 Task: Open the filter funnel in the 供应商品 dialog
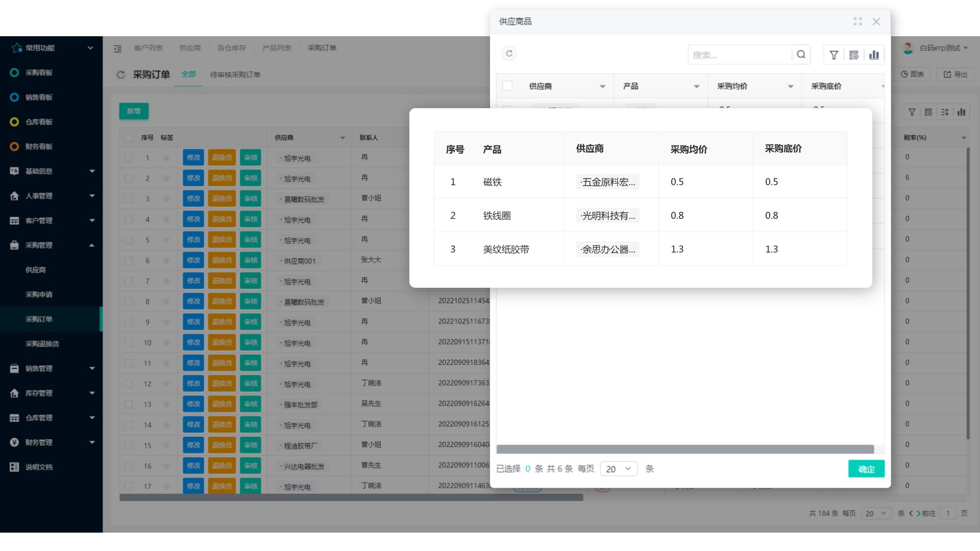[834, 55]
